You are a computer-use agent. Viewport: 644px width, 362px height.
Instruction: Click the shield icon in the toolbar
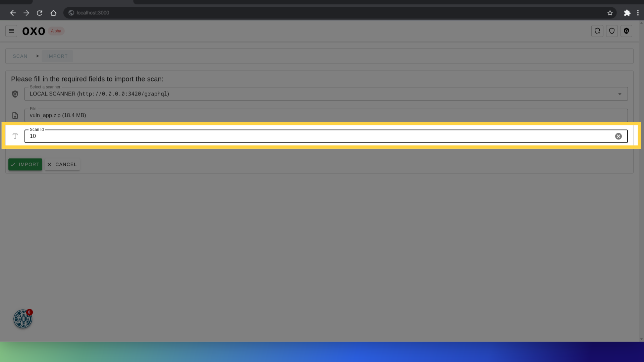tap(612, 31)
